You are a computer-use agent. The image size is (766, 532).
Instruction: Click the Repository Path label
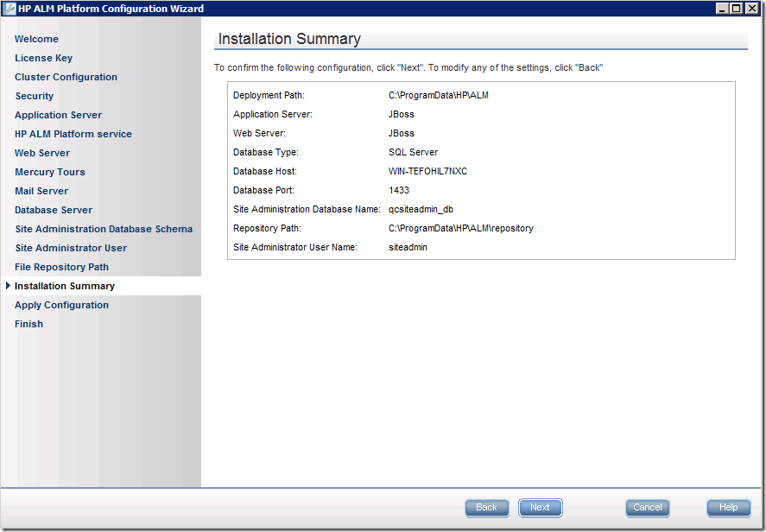coord(267,229)
